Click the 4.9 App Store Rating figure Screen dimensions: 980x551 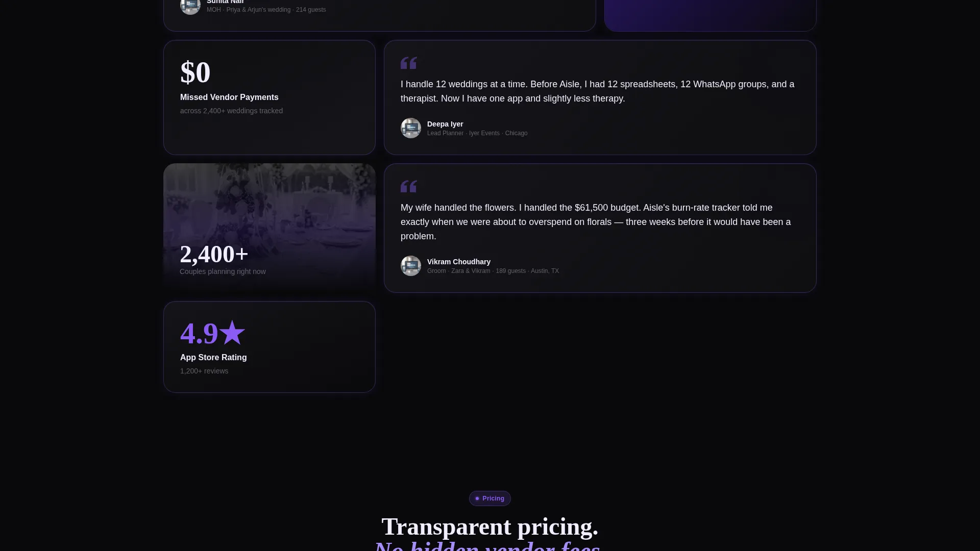(199, 333)
